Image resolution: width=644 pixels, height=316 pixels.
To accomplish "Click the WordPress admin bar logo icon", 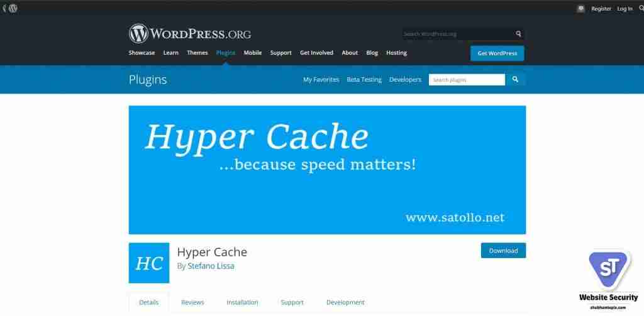I will [13, 8].
